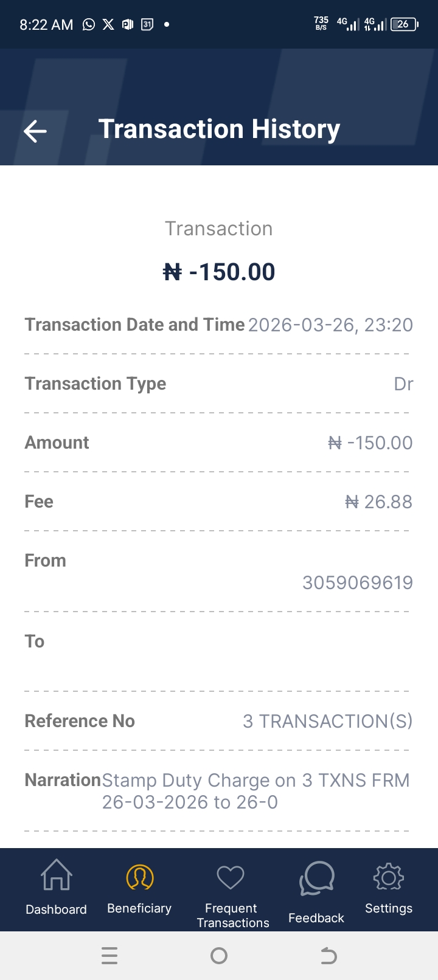
Task: Select the Settings tab label
Action: coord(388,908)
